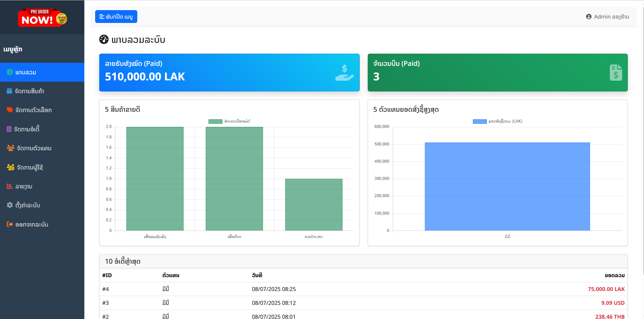
Task: Click the agents group icon in the sidebar
Action: coord(10,148)
